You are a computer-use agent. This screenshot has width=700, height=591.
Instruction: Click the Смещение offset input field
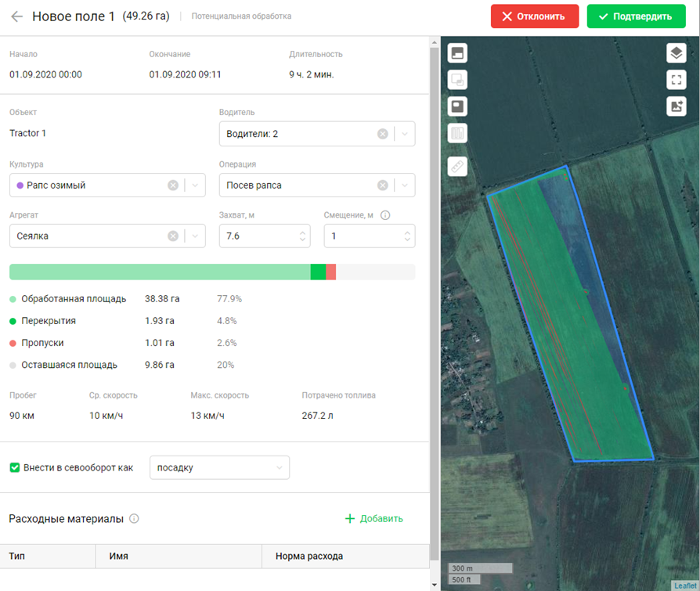point(370,236)
